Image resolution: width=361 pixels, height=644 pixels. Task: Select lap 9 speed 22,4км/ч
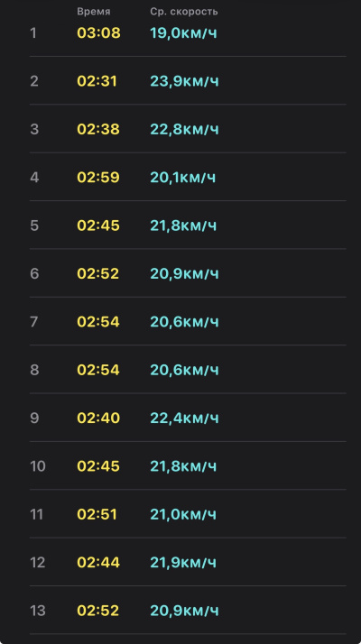pyautogui.click(x=184, y=418)
